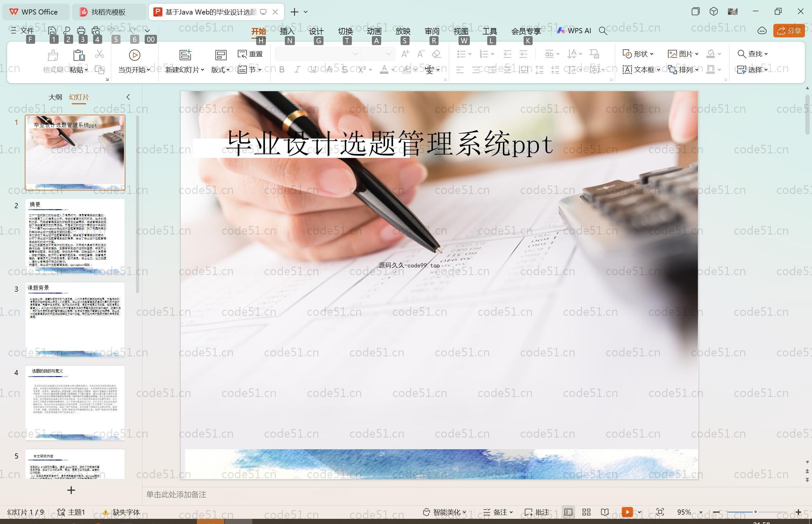
Task: Click the Cut scissors icon
Action: pyautogui.click(x=99, y=54)
